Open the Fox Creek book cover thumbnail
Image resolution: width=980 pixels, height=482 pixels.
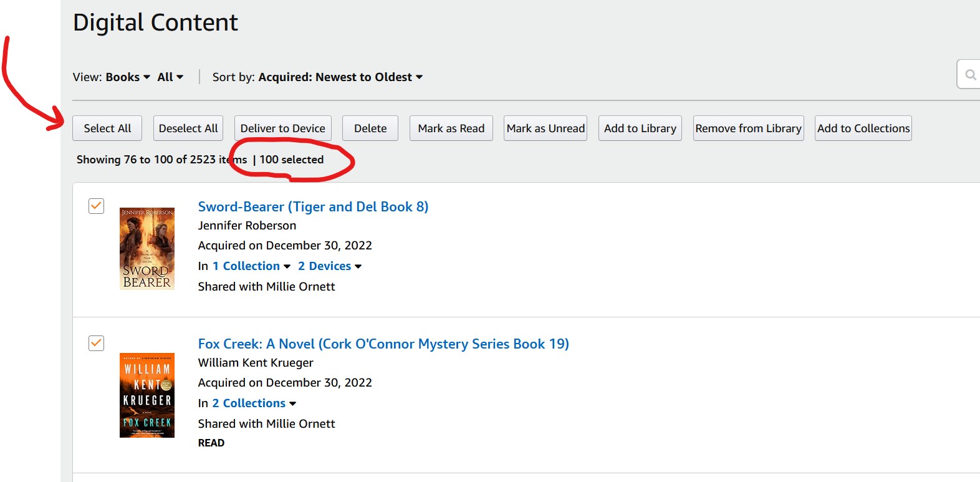tap(147, 395)
